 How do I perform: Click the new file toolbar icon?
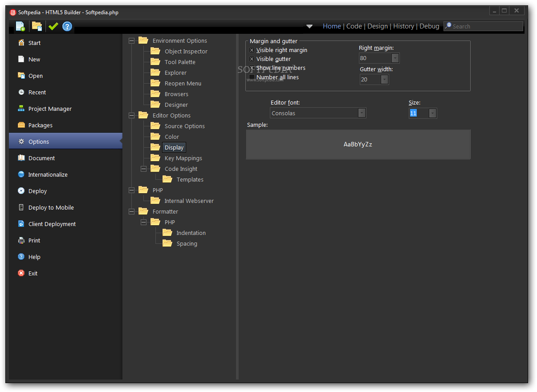pyautogui.click(x=20, y=26)
